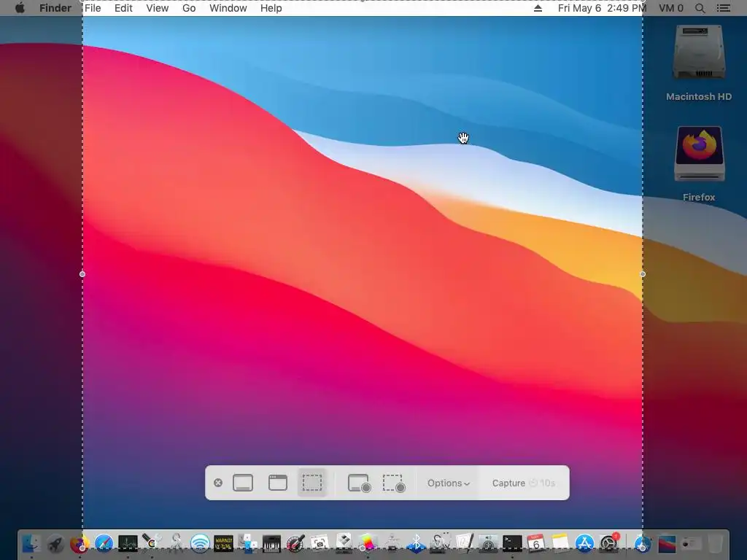Open Launchpad from the Dock

(x=55, y=542)
